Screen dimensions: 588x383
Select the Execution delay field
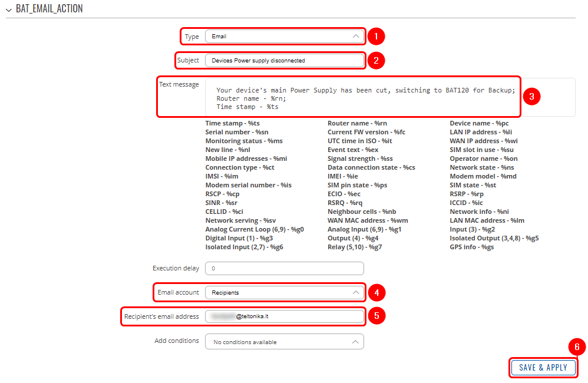pyautogui.click(x=285, y=268)
